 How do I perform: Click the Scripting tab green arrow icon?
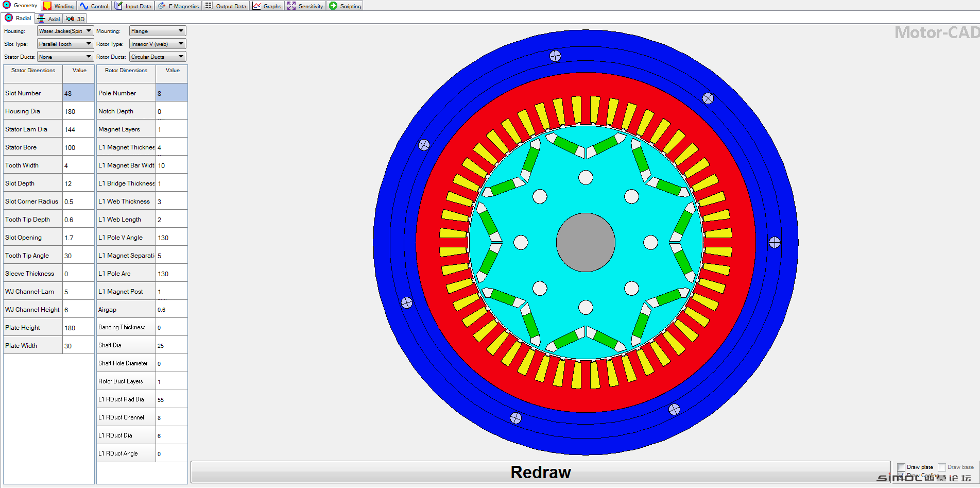coord(333,6)
